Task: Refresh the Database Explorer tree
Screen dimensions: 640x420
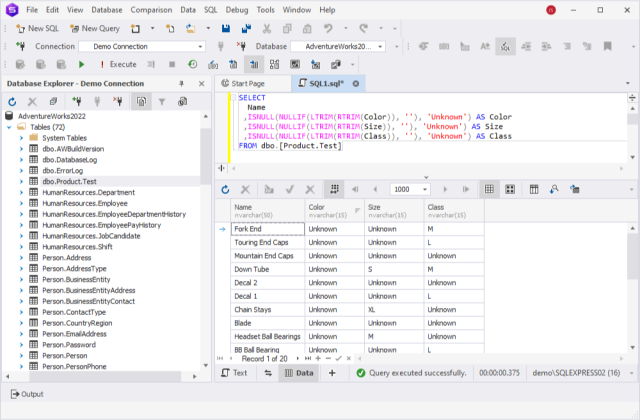Action: (x=12, y=101)
